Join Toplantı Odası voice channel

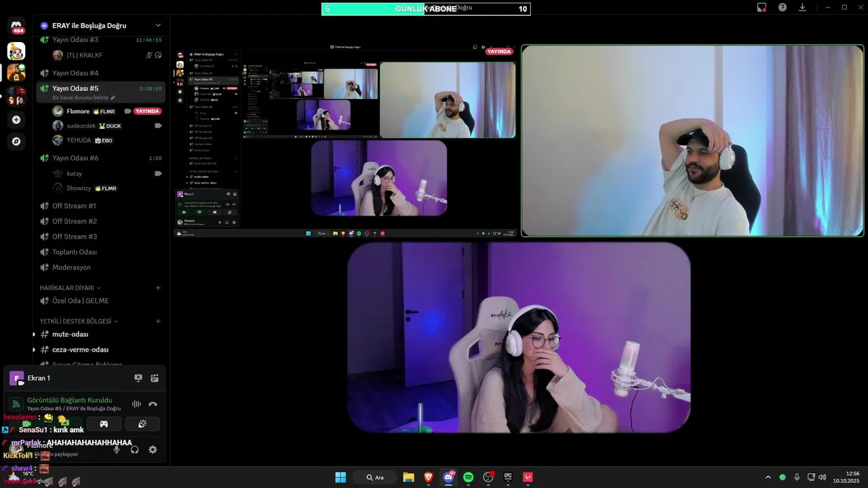(x=100, y=252)
